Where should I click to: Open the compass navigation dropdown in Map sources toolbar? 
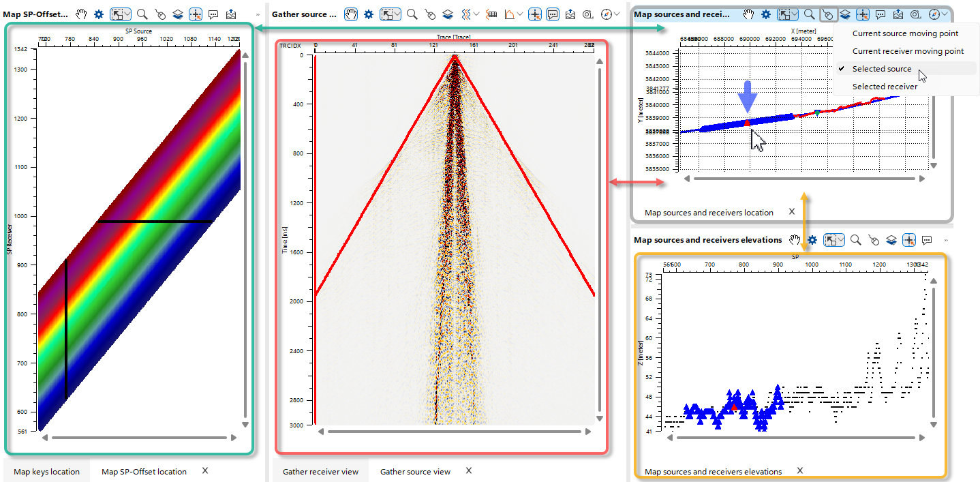[x=945, y=14]
